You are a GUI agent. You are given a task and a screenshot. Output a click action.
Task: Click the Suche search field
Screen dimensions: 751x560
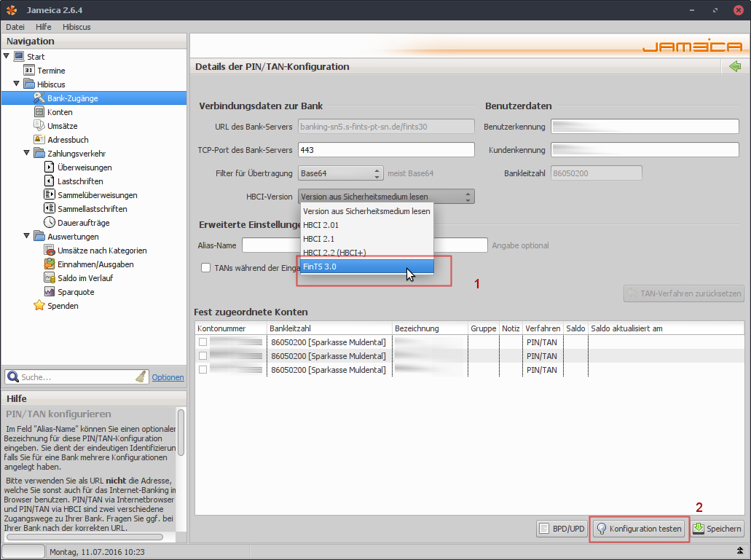(x=76, y=377)
